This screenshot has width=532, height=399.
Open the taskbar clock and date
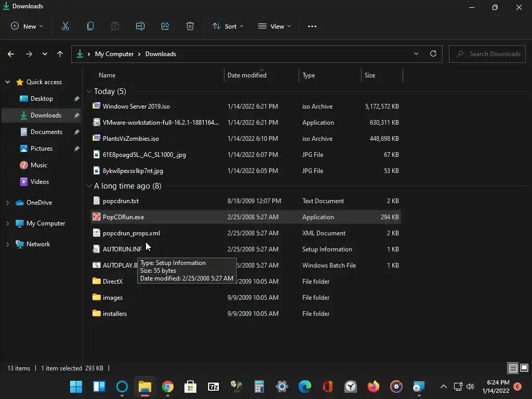[496, 387]
